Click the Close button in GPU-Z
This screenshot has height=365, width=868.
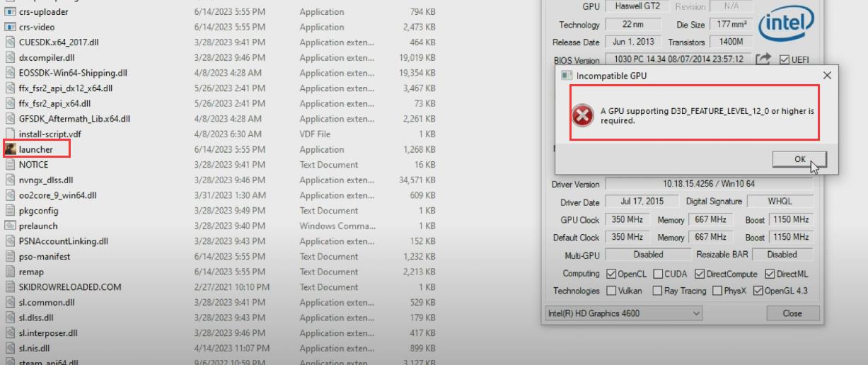[792, 313]
